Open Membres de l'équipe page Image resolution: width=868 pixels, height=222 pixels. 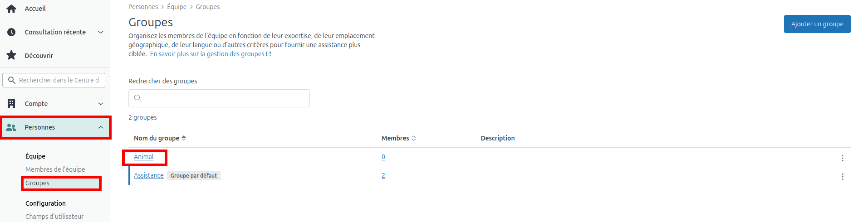coord(55,169)
